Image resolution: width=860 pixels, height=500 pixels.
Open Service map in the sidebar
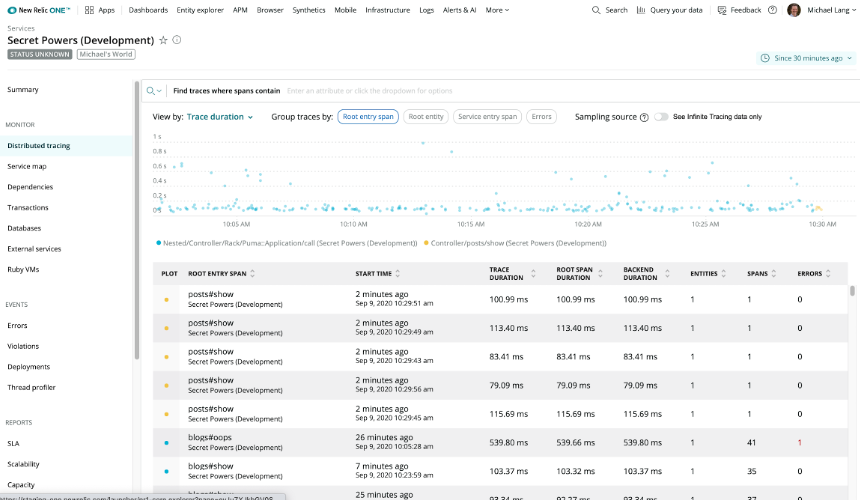(x=27, y=166)
